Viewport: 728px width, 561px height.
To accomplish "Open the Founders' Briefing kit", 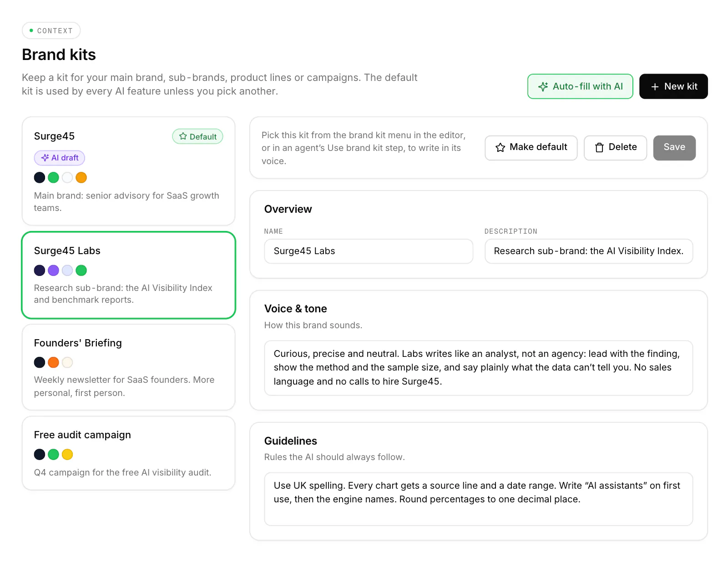I will pyautogui.click(x=129, y=367).
